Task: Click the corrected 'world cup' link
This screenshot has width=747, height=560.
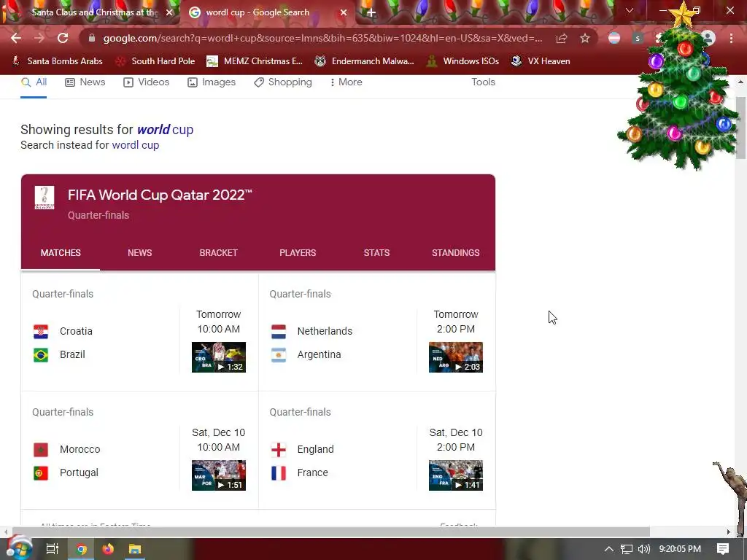Action: tap(166, 130)
